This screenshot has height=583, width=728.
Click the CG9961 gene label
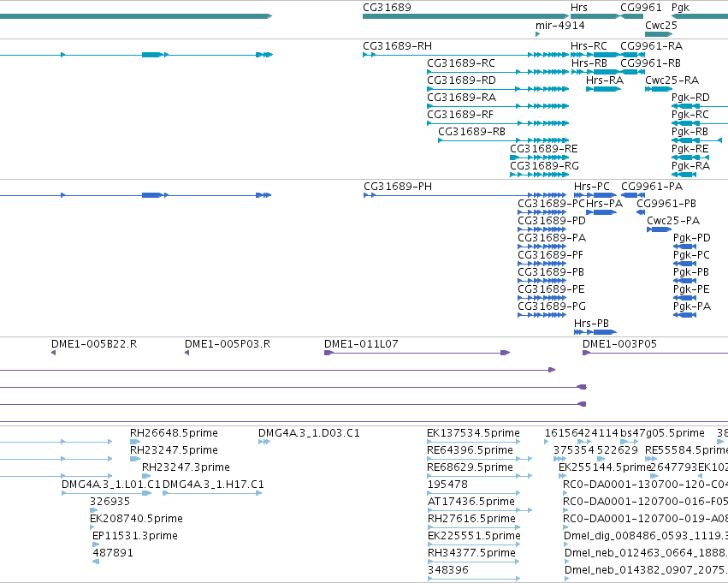tap(642, 8)
